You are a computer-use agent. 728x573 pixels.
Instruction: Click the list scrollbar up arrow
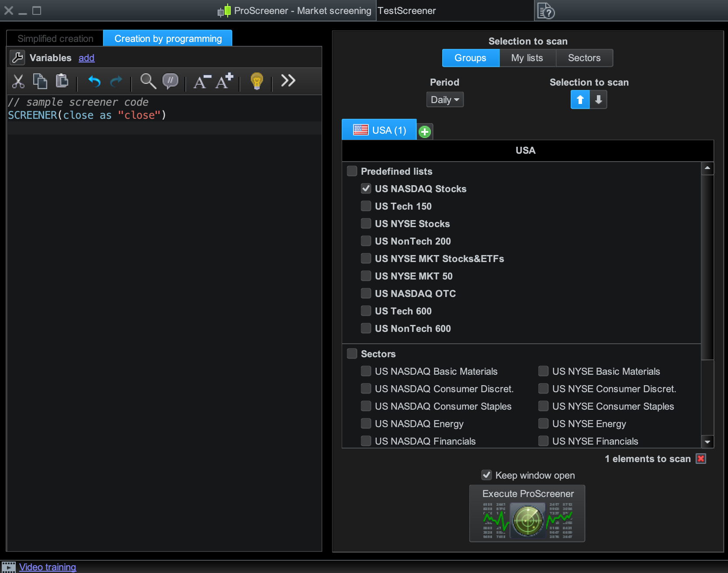click(707, 168)
